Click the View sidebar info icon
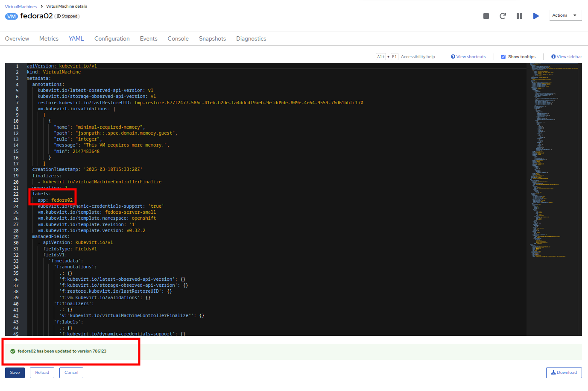588x391 pixels. [553, 57]
